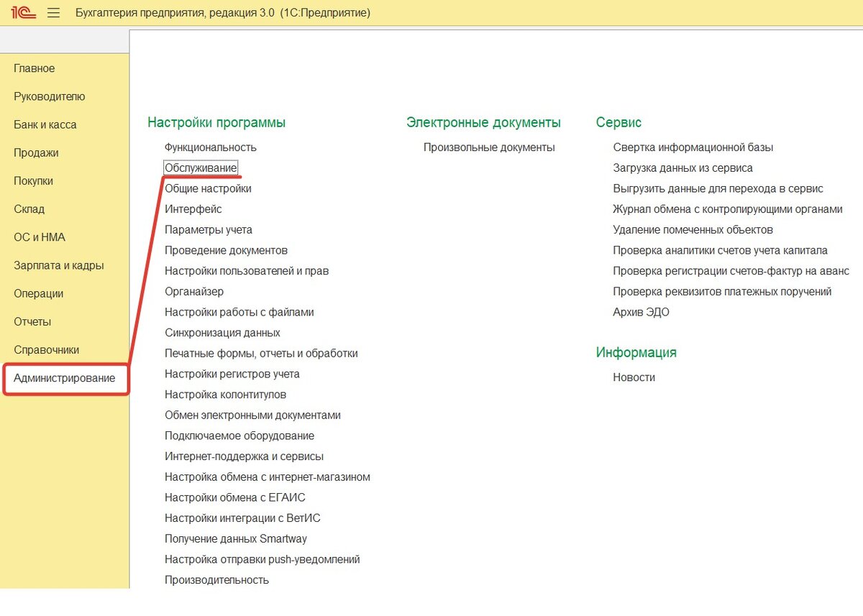The image size is (863, 616).
Task: Switch to the Покупки section
Action: 34,181
